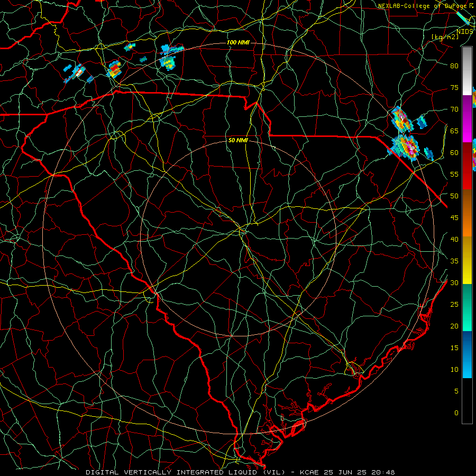The image size is (476, 476).
Task: Click the color scale value "40"
Action: (x=454, y=240)
